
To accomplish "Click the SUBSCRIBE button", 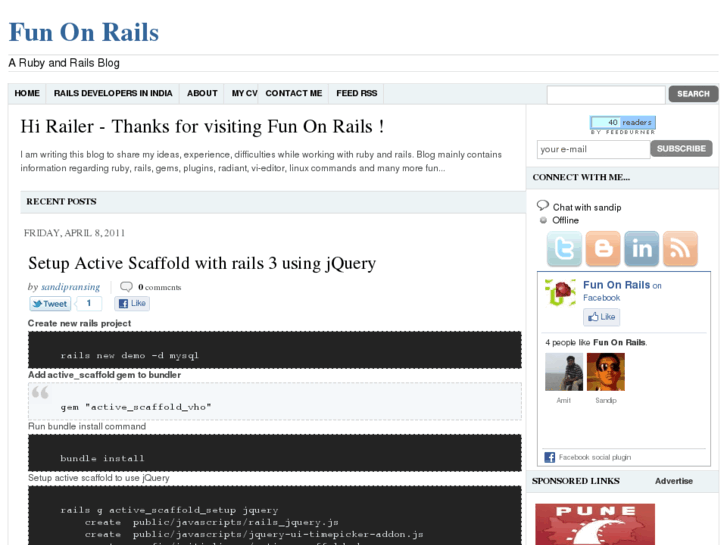I will [681, 148].
